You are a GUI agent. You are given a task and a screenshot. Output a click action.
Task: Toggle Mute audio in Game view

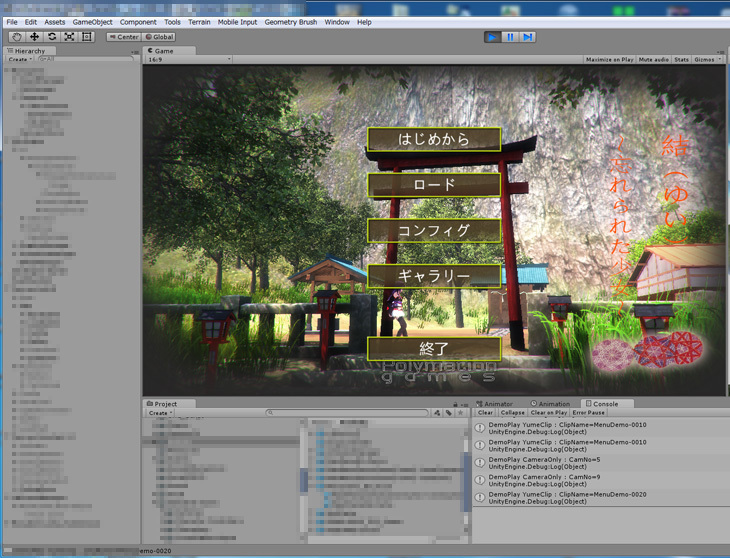click(654, 60)
